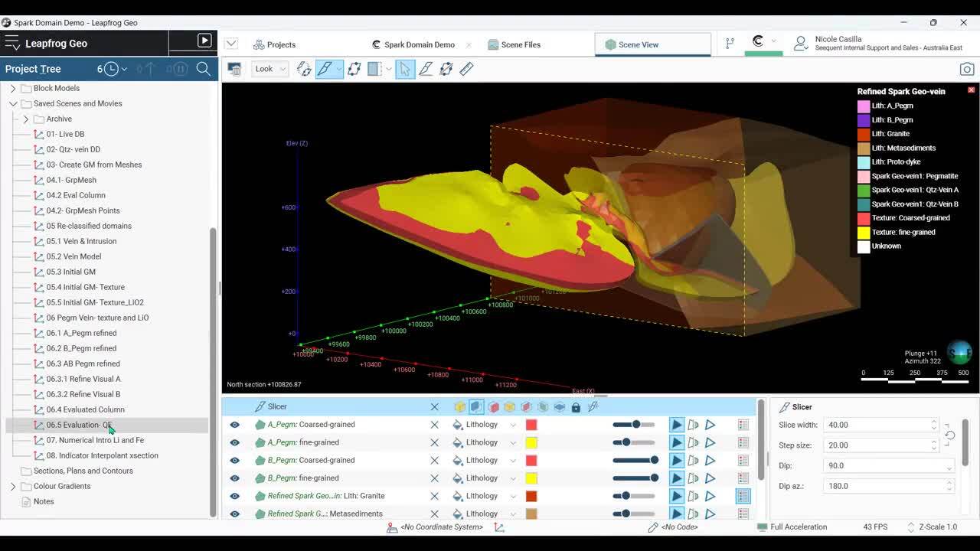Click the draw plane tool icon
Screen dimensions: 980x551
(446, 69)
